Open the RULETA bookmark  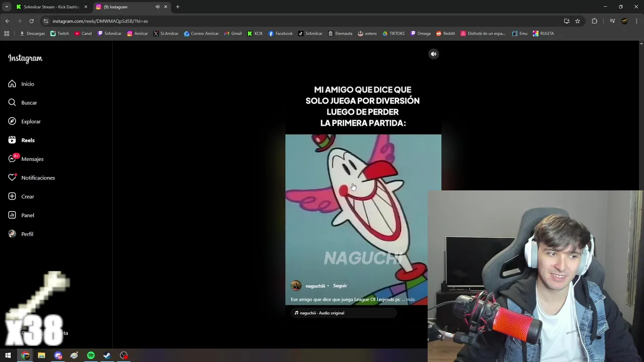click(x=543, y=34)
